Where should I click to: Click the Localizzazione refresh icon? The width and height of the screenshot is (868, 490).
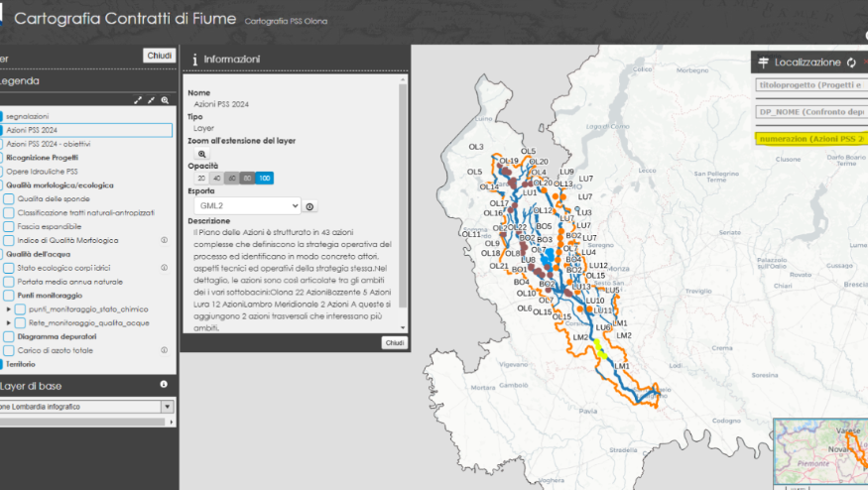click(x=851, y=62)
